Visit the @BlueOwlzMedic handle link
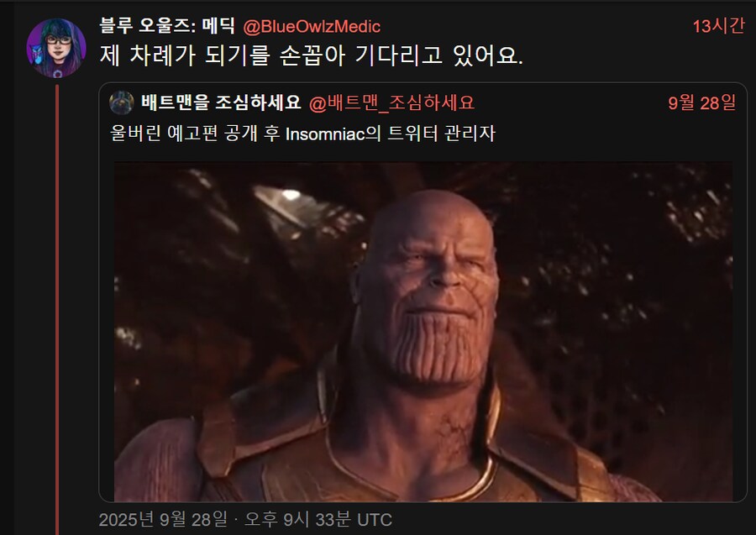This screenshot has width=756, height=535. point(312,27)
